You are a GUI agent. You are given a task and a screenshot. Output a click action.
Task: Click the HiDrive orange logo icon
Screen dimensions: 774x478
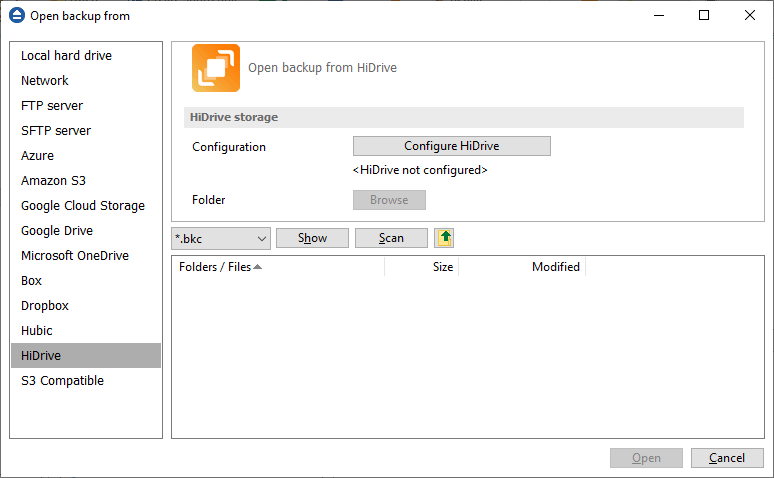point(216,68)
